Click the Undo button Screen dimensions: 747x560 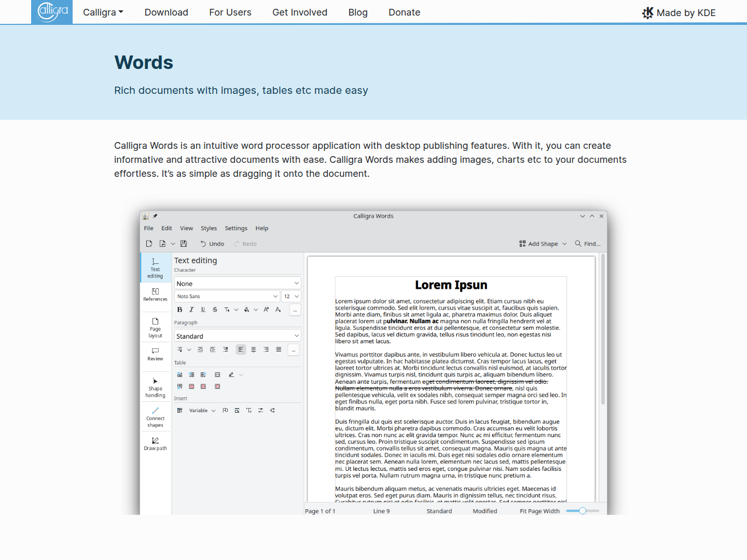[x=212, y=244]
